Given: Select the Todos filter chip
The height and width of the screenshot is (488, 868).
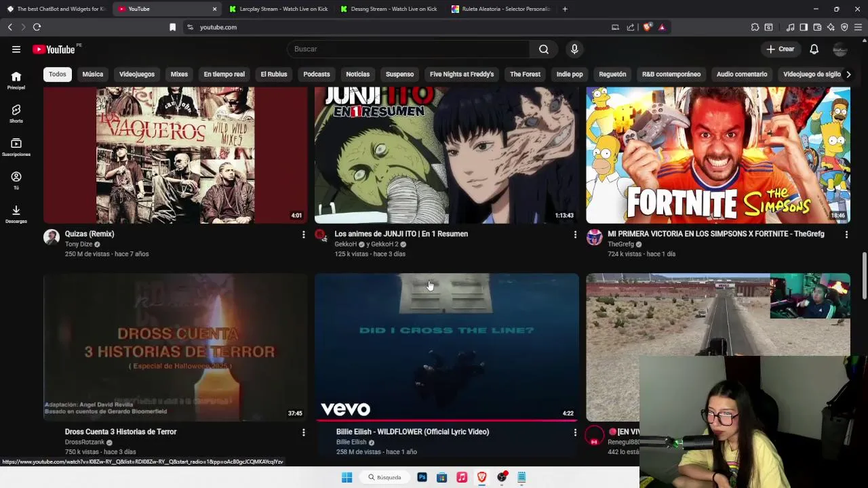Looking at the screenshot, I should coord(58,74).
